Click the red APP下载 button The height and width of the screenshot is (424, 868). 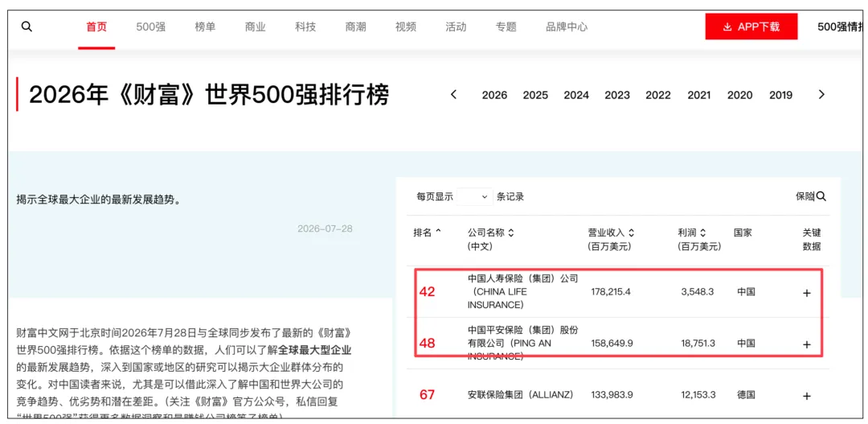coord(751,27)
